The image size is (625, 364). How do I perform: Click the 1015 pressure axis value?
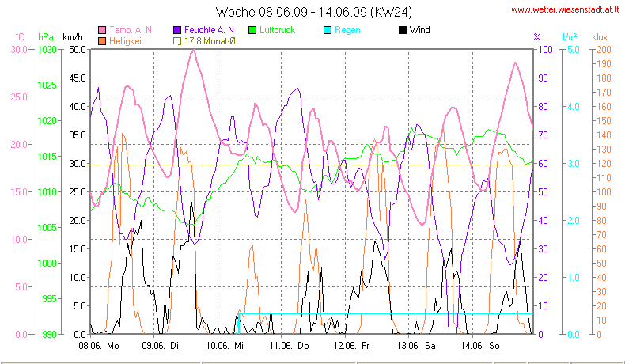click(47, 157)
